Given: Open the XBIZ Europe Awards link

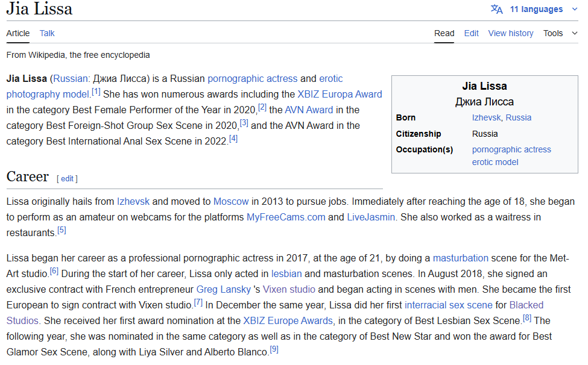Looking at the screenshot, I should point(288,321).
